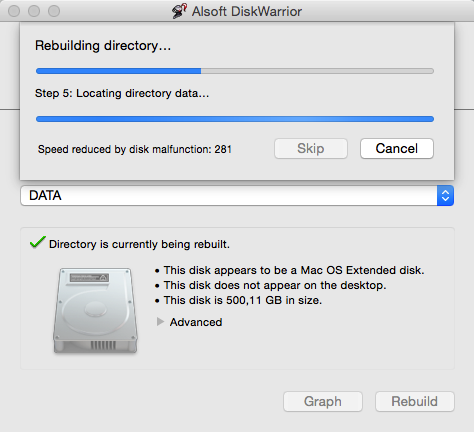
Task: Click the Graph button
Action: click(323, 401)
